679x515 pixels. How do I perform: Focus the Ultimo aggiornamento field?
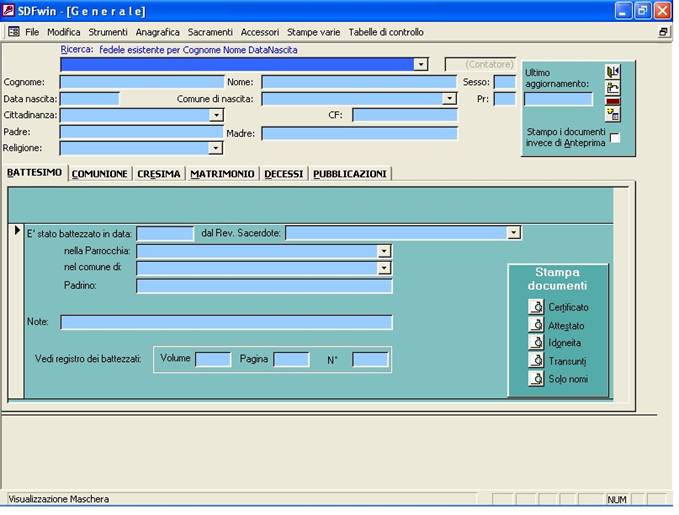tap(558, 99)
